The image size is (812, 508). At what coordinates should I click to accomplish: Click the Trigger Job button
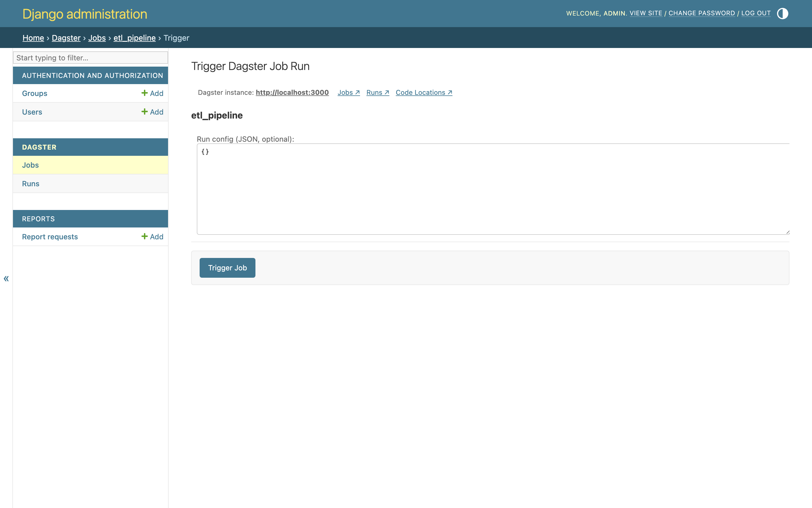(x=228, y=268)
